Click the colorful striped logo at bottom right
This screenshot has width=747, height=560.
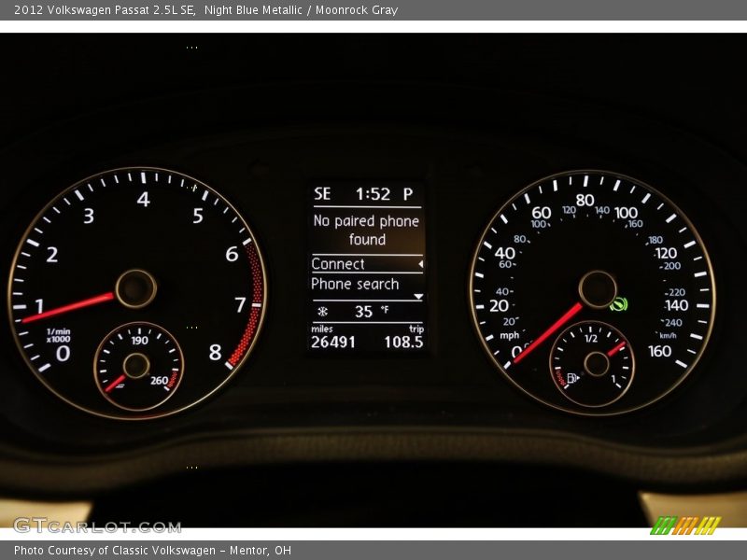click(685, 525)
